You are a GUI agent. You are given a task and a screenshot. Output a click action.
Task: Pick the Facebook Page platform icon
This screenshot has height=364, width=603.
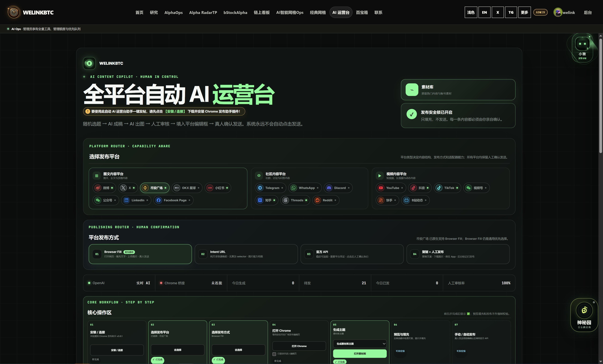coord(159,200)
